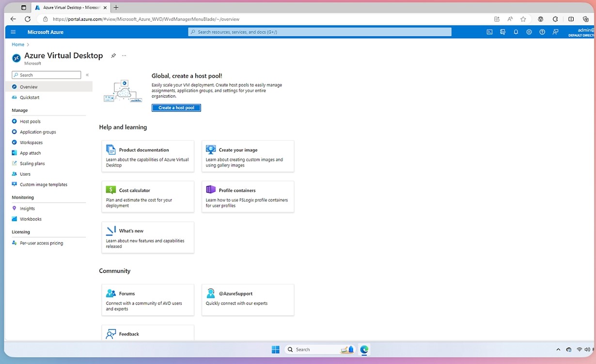Click the Windows taskbar Search box
The image size is (596, 364).
320,349
